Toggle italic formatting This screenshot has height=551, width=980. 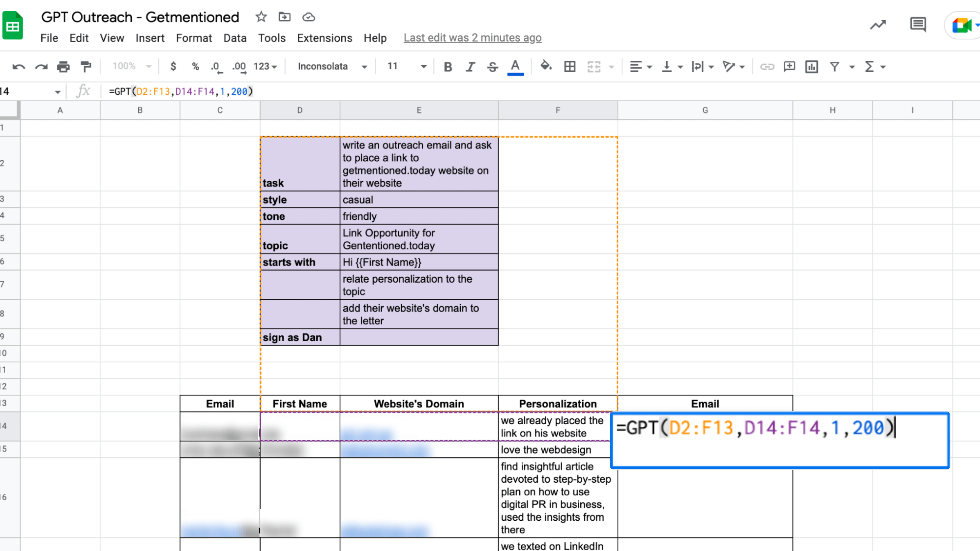point(470,67)
